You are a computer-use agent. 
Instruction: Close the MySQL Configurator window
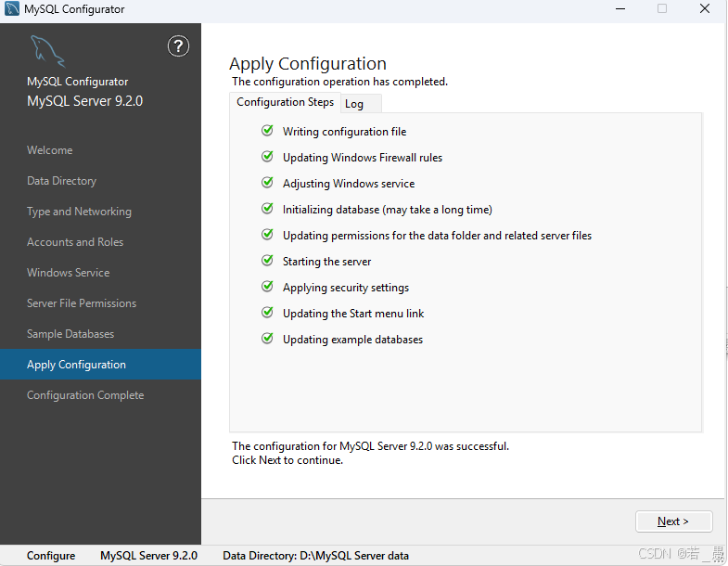[x=705, y=9]
